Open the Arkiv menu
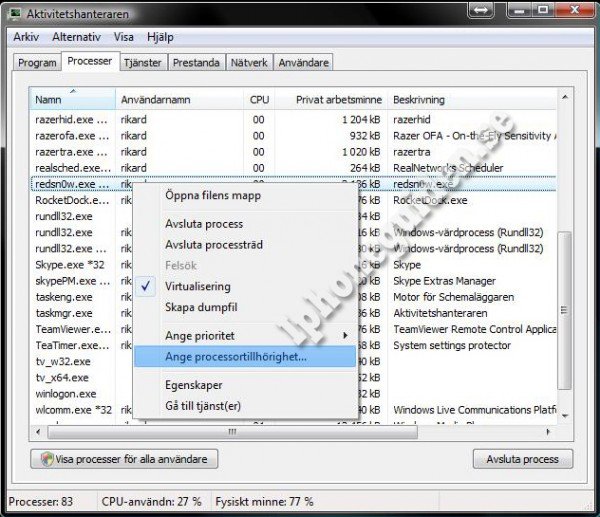The image size is (600, 517). point(26,37)
